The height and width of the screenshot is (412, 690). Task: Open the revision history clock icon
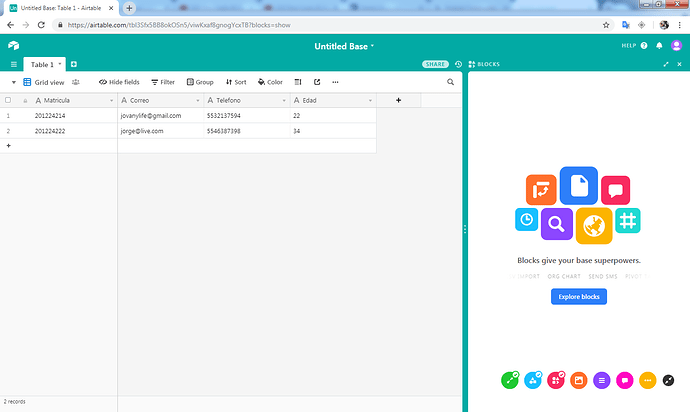coord(458,64)
